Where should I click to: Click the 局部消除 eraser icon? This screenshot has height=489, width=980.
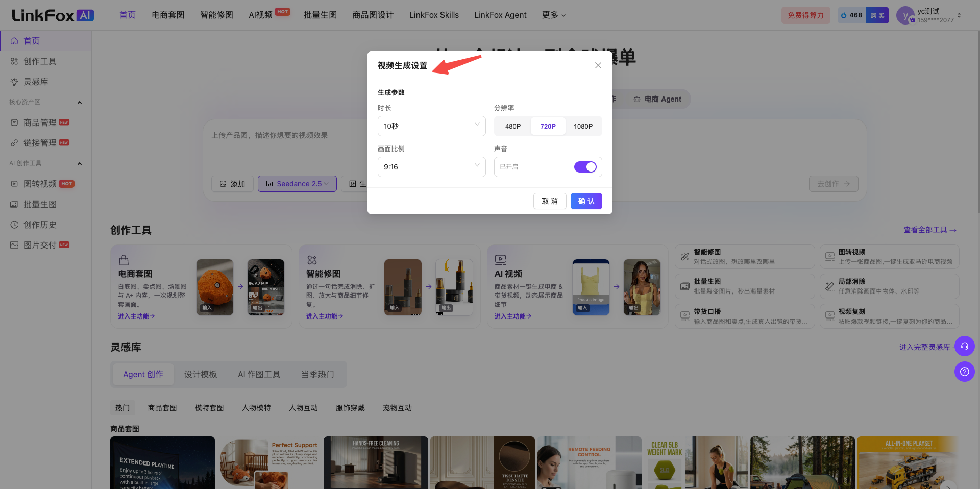pyautogui.click(x=830, y=286)
